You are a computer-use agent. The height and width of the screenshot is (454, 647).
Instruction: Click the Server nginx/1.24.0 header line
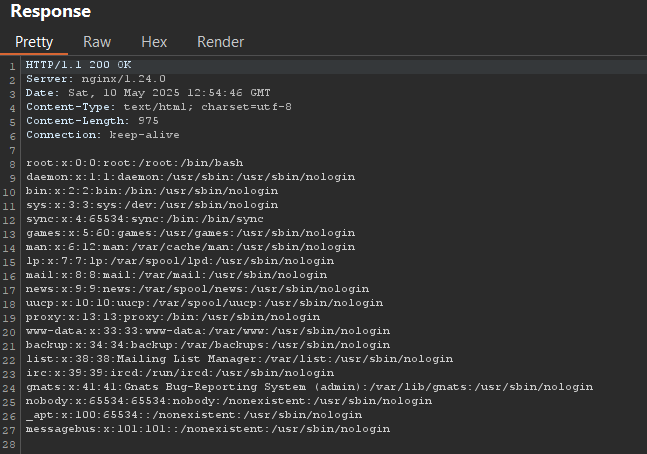tap(96, 79)
